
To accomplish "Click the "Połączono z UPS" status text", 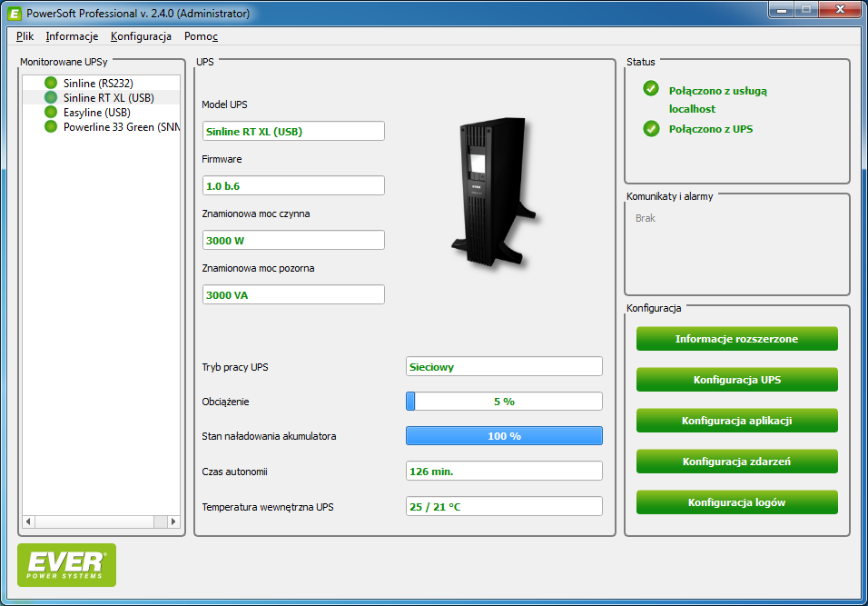I will pyautogui.click(x=711, y=129).
